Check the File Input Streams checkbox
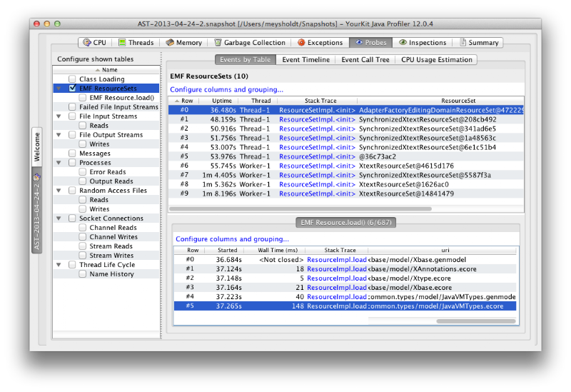The height and width of the screenshot is (392, 571). click(x=72, y=116)
